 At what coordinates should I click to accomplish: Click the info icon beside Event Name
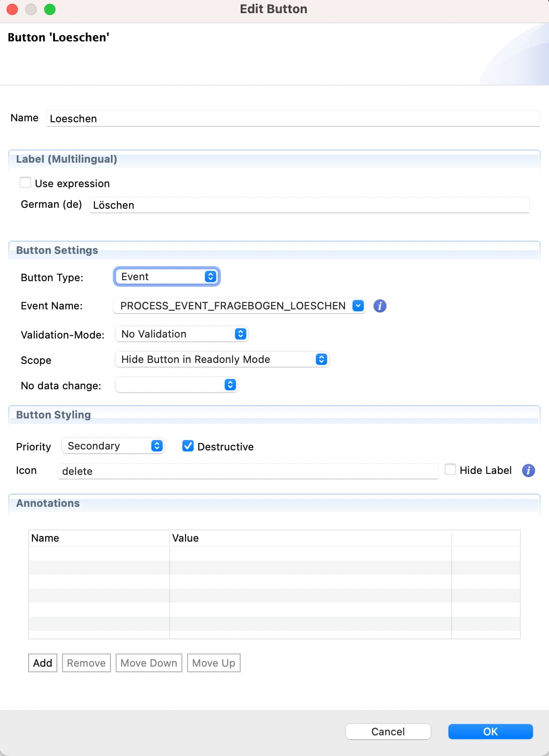380,306
